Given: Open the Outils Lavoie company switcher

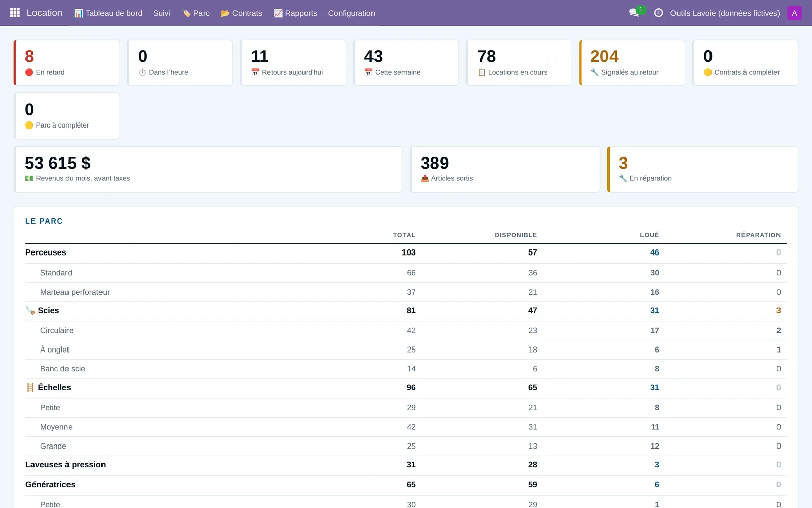Looking at the screenshot, I should click(x=725, y=13).
